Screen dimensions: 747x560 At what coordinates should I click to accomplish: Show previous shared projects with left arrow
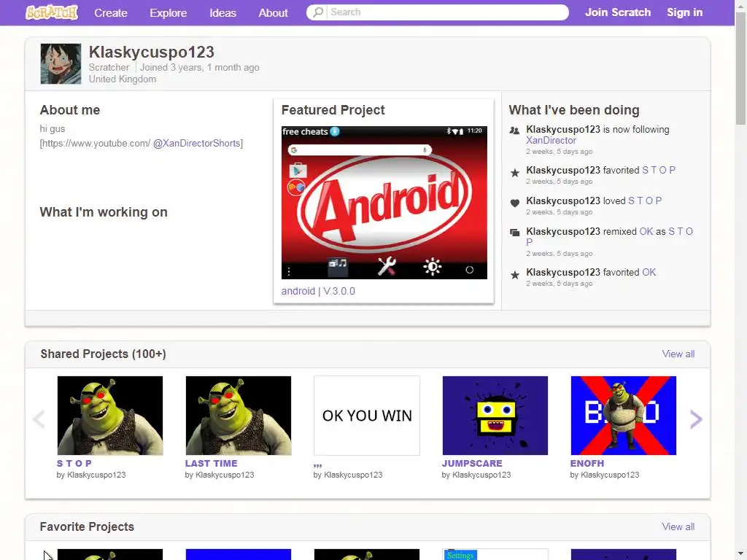39,419
